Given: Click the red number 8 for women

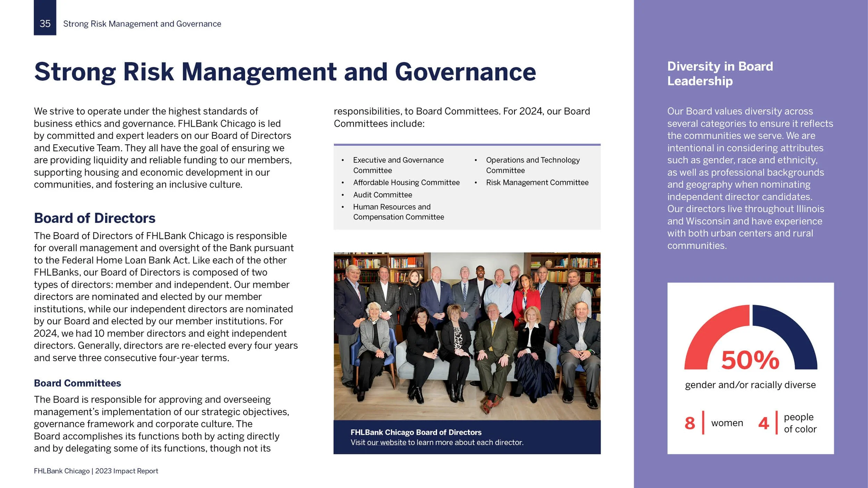Looking at the screenshot, I should (690, 423).
